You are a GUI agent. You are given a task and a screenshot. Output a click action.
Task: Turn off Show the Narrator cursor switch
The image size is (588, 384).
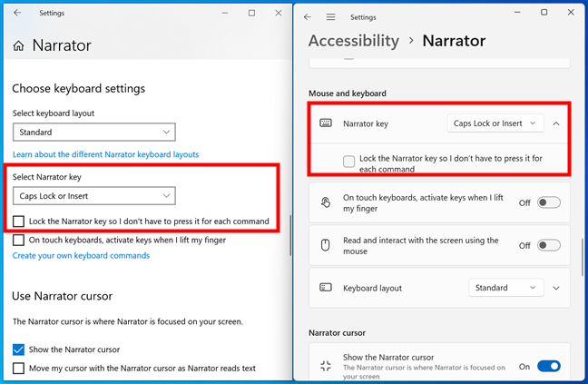point(549,366)
